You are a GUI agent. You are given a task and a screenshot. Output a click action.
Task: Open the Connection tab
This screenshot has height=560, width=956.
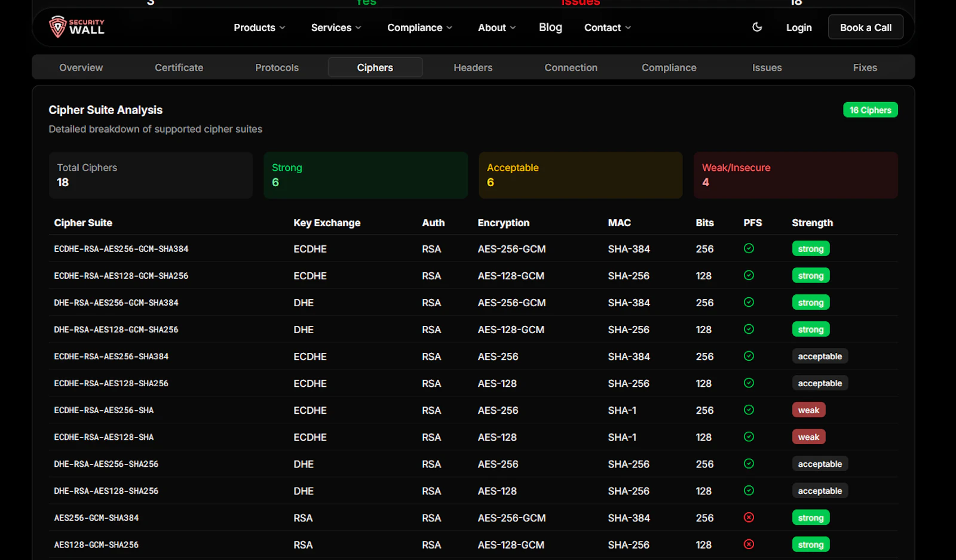(571, 67)
